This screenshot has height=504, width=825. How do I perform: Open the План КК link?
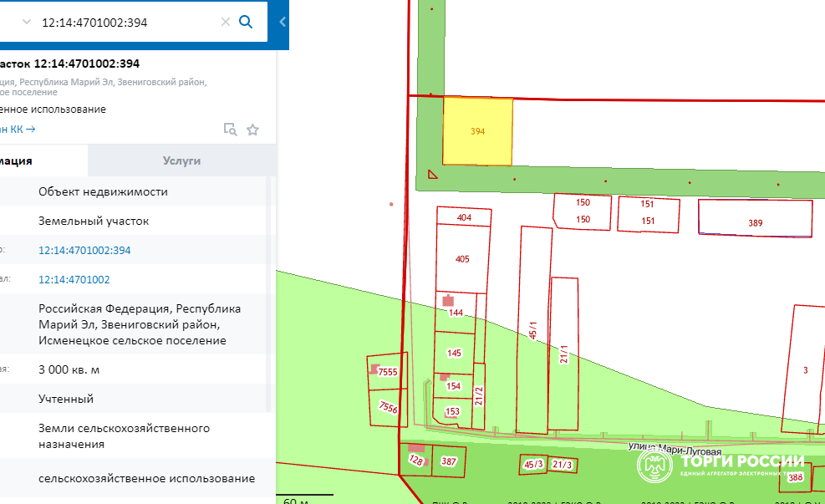pyautogui.click(x=17, y=129)
